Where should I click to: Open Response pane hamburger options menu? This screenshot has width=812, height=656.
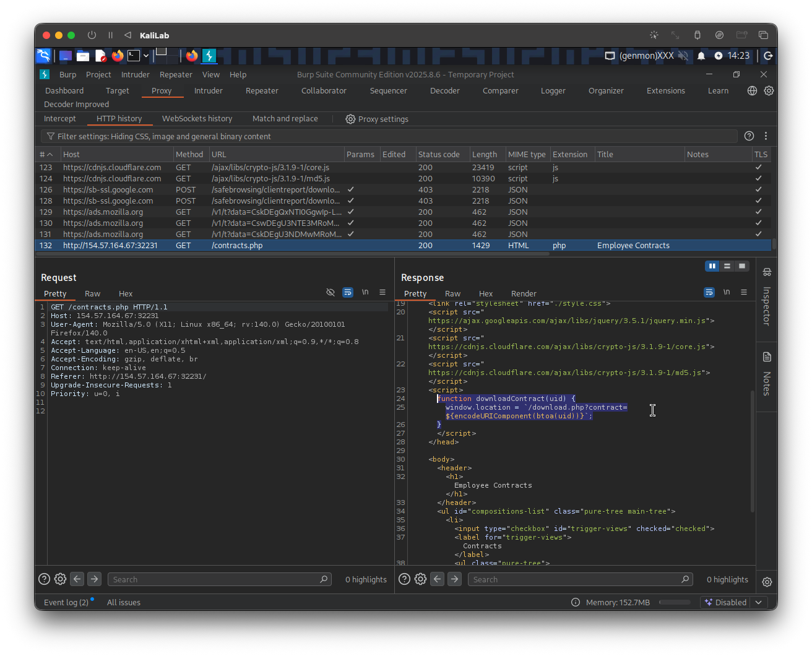(744, 293)
